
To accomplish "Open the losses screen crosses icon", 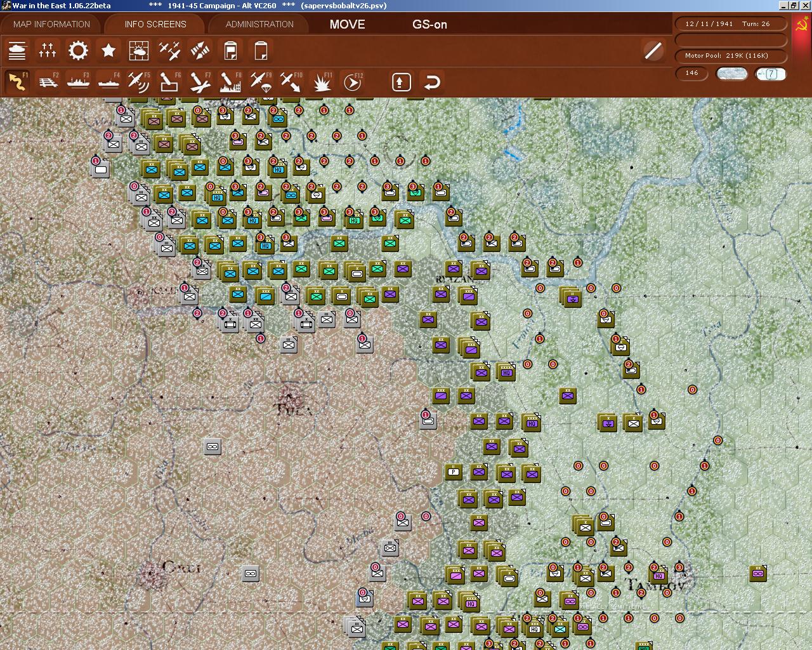I will 48,51.
